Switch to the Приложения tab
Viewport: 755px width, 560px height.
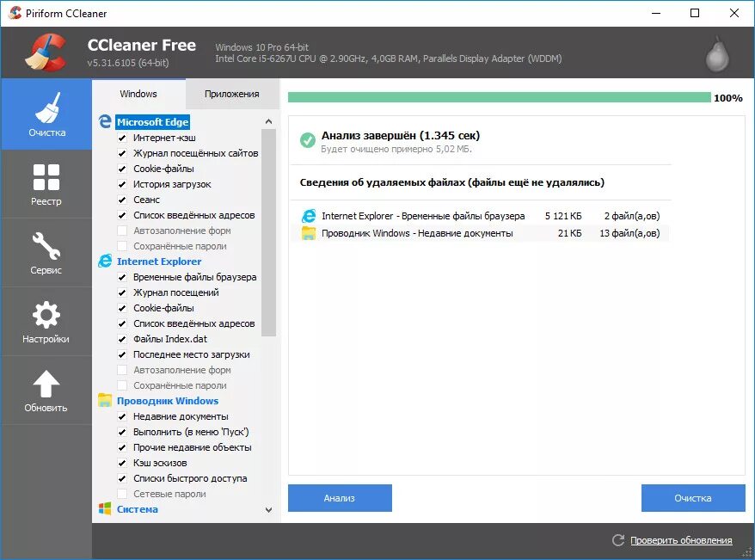pyautogui.click(x=232, y=94)
